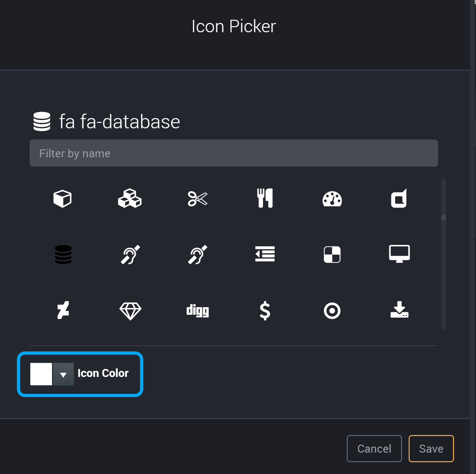Click the Cancel button

(374, 448)
